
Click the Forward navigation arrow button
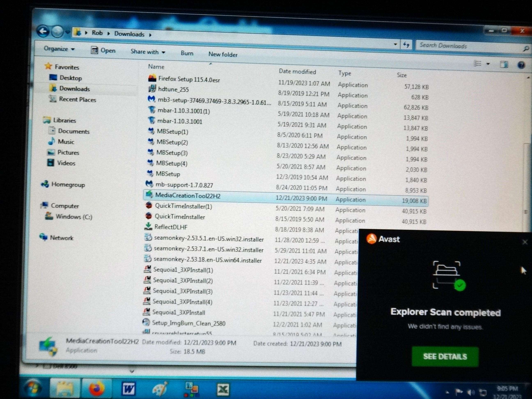pos(57,32)
